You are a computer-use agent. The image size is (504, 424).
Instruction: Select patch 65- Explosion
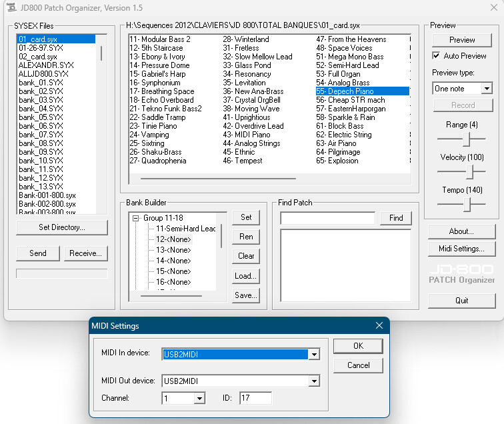337,161
